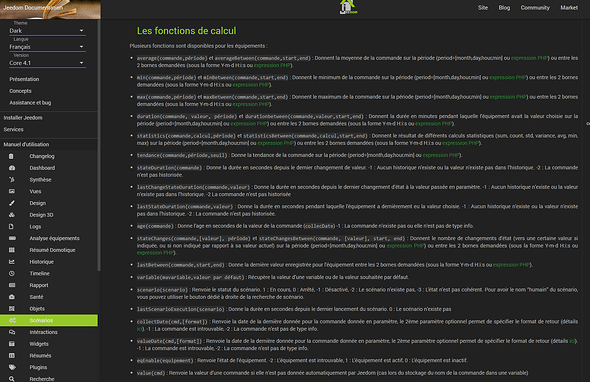Click the Résumés icon in sidebar
Viewport: 590px width, 382px height.
pyautogui.click(x=12, y=355)
